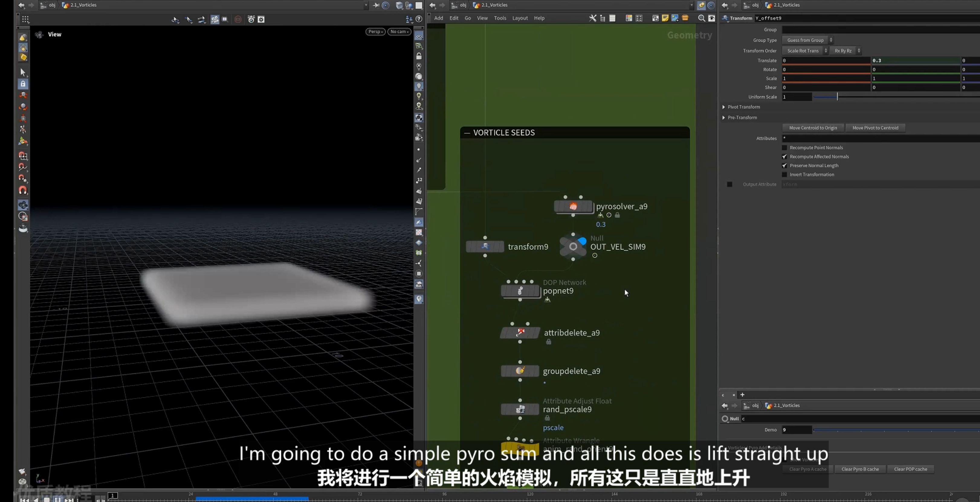Select the popnet9 DOP Network node
980x502 pixels.
point(520,291)
